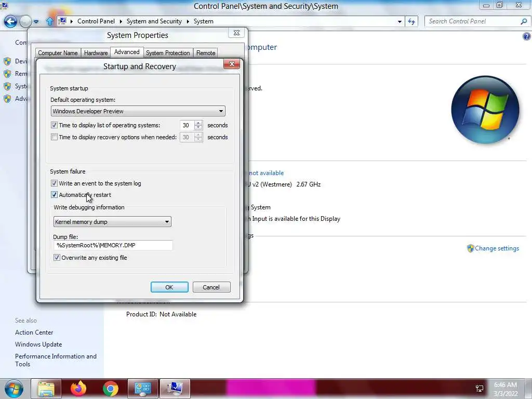Select Control Panel in the breadcrumb
The image size is (532, 399).
click(96, 21)
